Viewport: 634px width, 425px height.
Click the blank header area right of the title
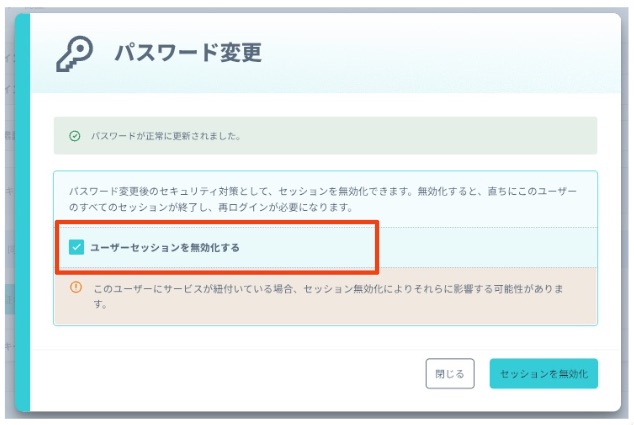pyautogui.click(x=450, y=53)
